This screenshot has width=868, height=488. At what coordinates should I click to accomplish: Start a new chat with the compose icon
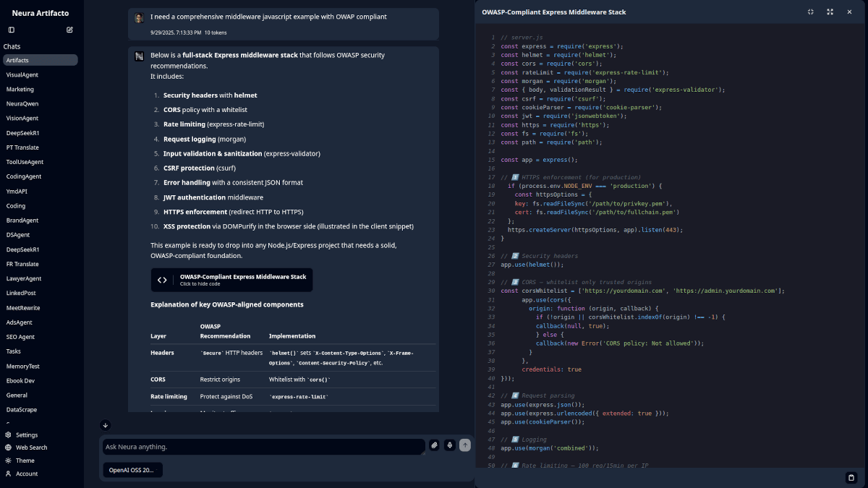tap(69, 30)
